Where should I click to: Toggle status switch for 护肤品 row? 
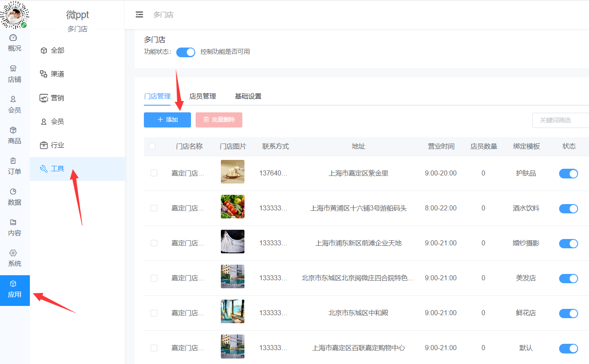(x=568, y=173)
